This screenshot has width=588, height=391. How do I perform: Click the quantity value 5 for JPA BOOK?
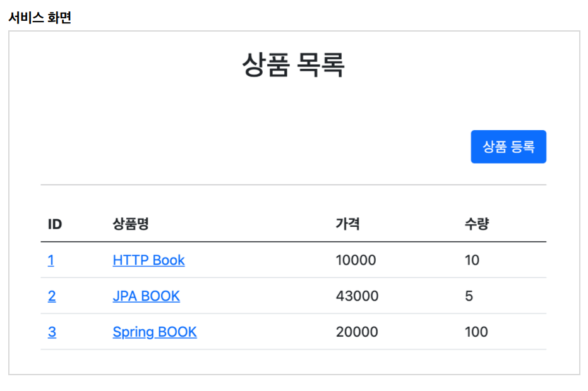[469, 296]
